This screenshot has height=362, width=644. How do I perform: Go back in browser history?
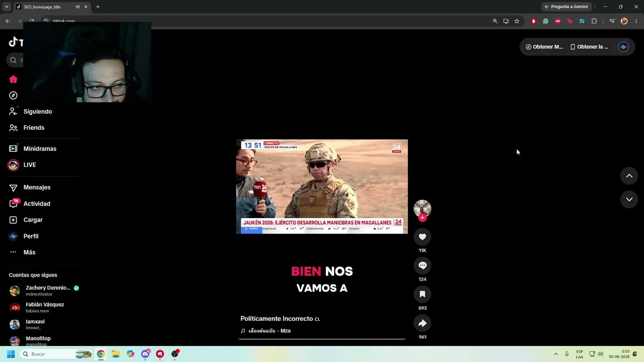tap(8, 21)
